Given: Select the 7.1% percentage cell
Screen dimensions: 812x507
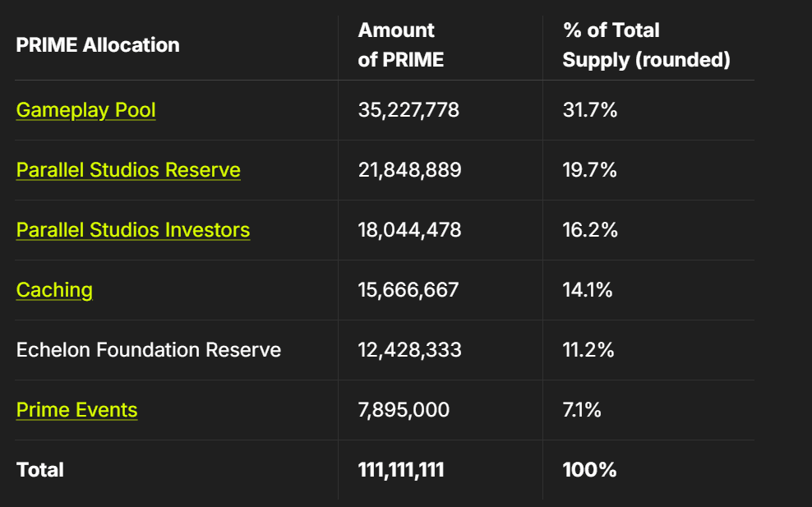Looking at the screenshot, I should tap(582, 410).
